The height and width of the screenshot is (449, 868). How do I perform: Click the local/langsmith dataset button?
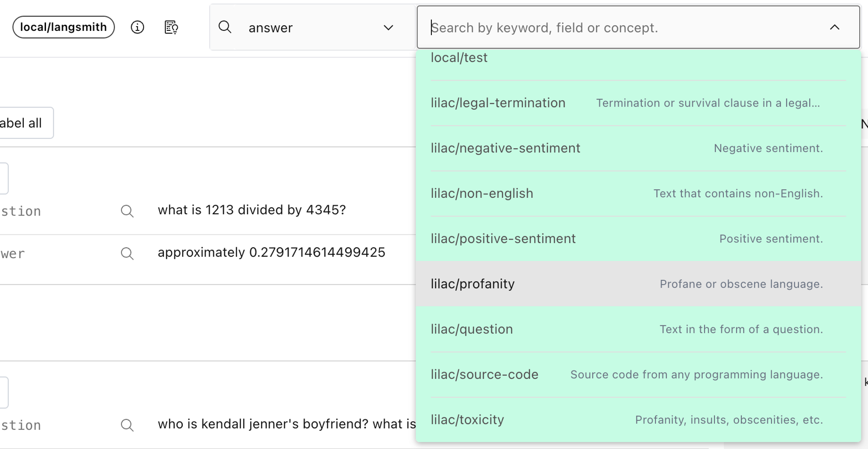point(63,27)
